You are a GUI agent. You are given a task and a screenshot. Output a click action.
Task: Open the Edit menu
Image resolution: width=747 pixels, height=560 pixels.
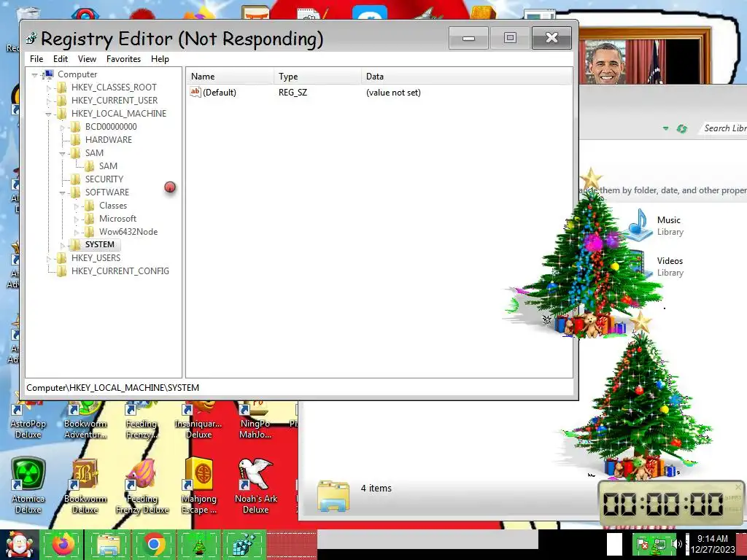coord(61,59)
